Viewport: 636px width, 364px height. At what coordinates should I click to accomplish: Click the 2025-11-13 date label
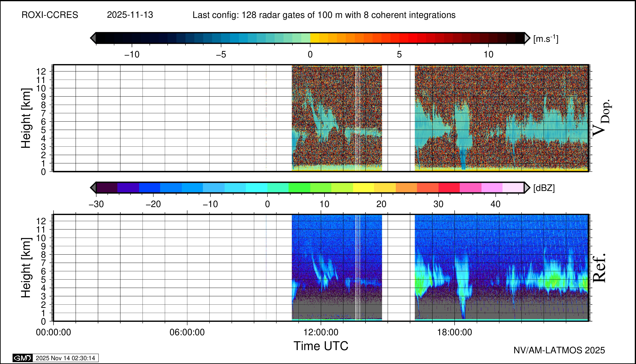(130, 15)
